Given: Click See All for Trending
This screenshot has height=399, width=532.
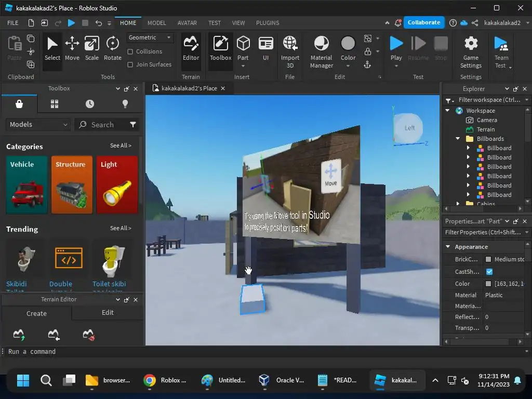Looking at the screenshot, I should click(121, 229).
